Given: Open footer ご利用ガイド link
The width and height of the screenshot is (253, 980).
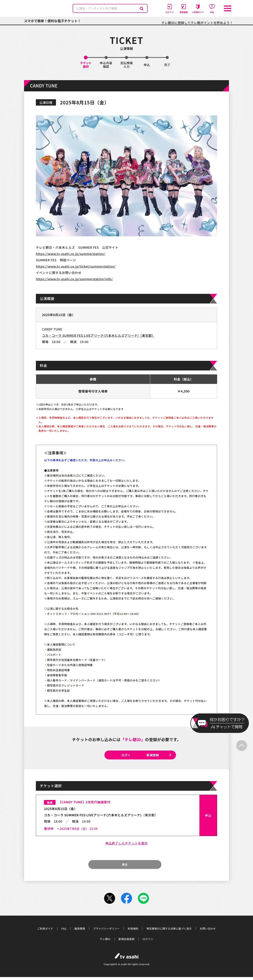Looking at the screenshot, I should [x=45, y=928].
